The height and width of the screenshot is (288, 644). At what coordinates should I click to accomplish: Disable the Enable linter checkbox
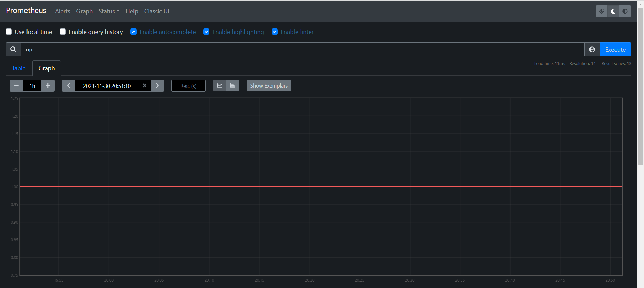click(275, 32)
